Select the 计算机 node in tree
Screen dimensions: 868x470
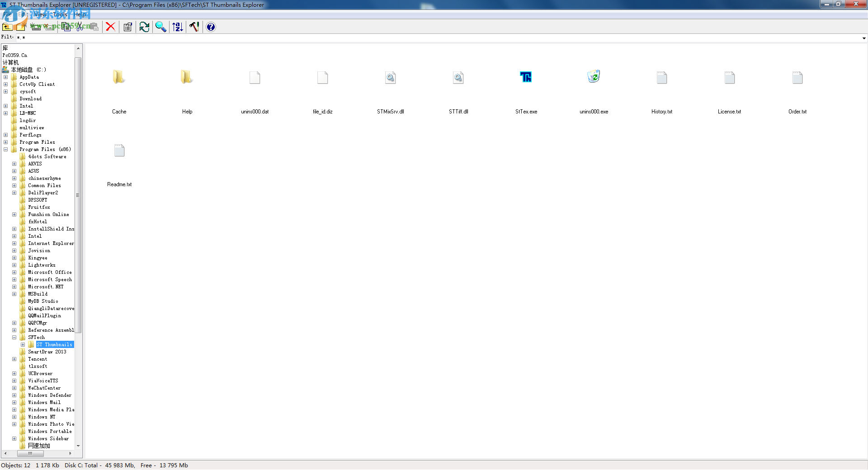10,63
